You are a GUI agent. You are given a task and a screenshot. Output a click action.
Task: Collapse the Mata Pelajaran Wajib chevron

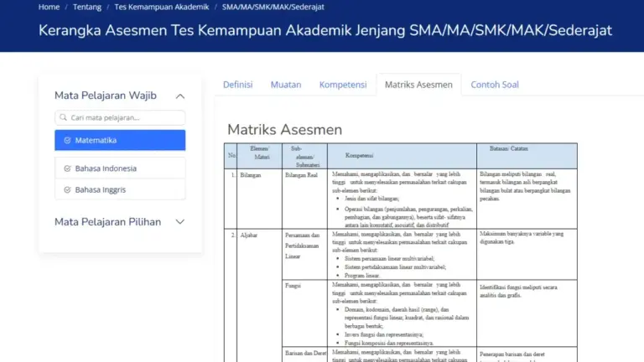pyautogui.click(x=180, y=96)
